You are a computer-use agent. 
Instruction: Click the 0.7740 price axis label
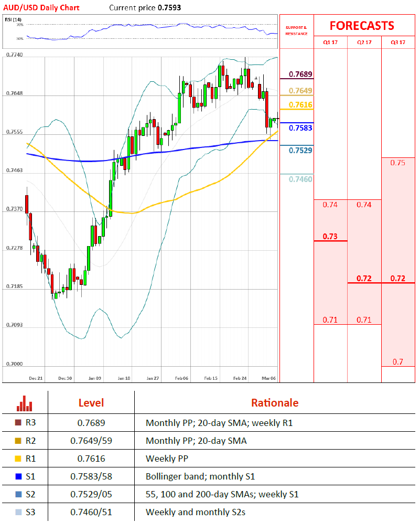(14, 55)
